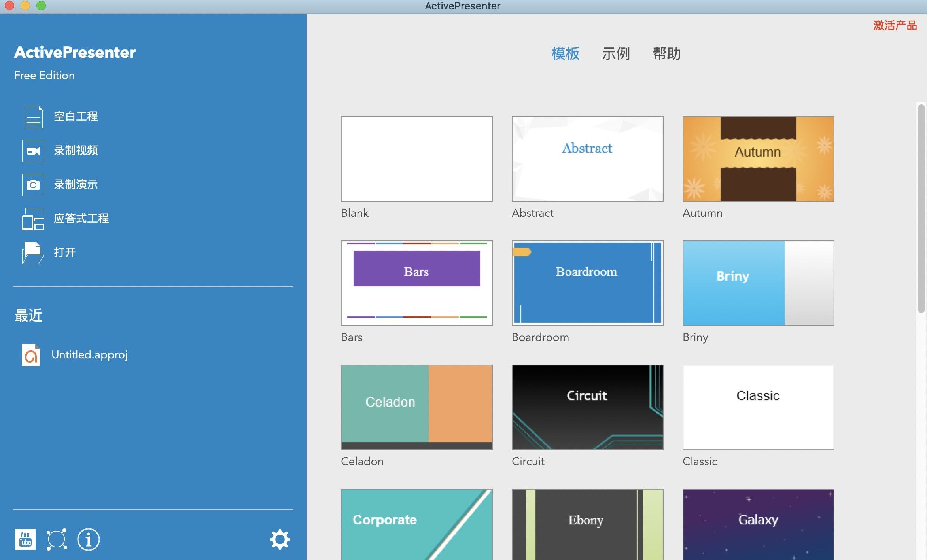Screen dimensions: 927x560
Task: Click the Briny caption under thumbnail
Action: pos(695,337)
